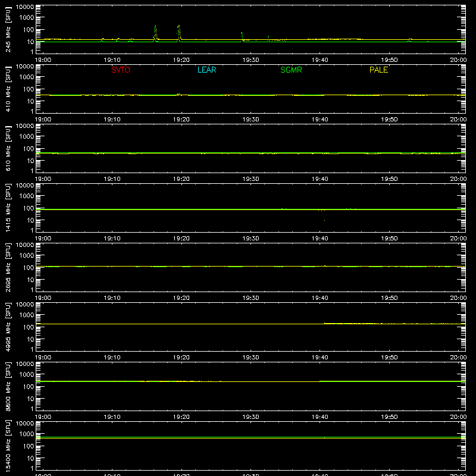This screenshot has height=476, width=476.
Task: Click the small 245 MHz spike near 19:29
Action: pos(242,36)
